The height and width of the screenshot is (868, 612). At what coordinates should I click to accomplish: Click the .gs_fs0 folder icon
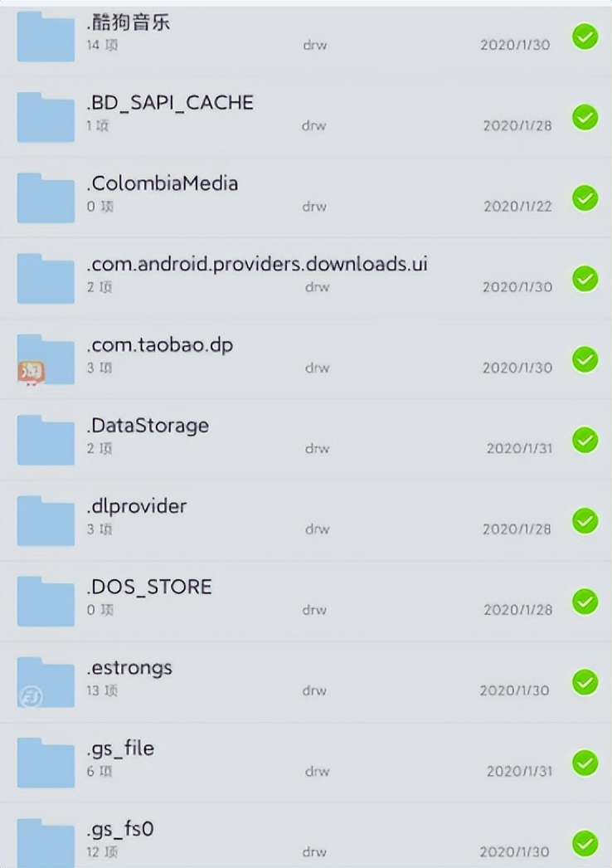46,843
